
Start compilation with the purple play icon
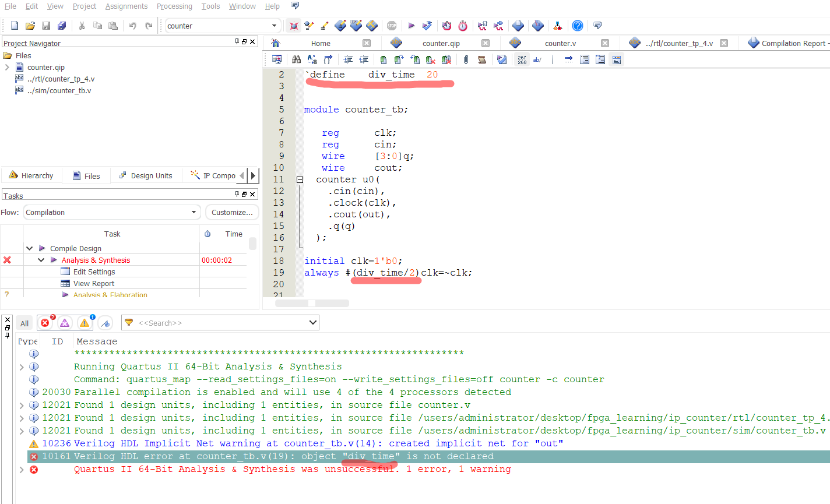tap(411, 26)
